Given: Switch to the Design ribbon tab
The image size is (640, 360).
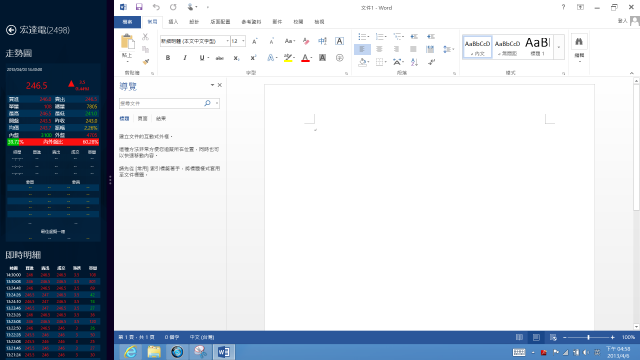Looking at the screenshot, I should (x=194, y=22).
